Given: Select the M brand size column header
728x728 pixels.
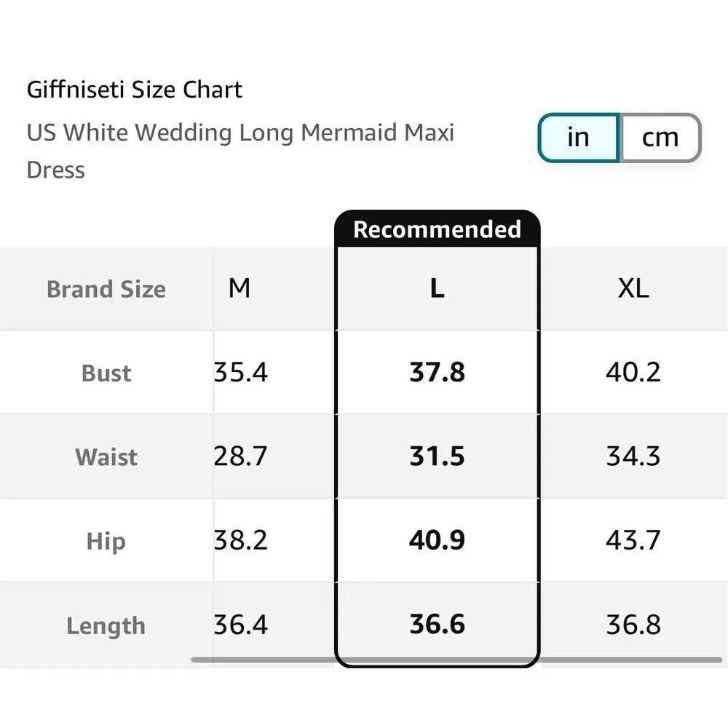Looking at the screenshot, I should point(240,289).
